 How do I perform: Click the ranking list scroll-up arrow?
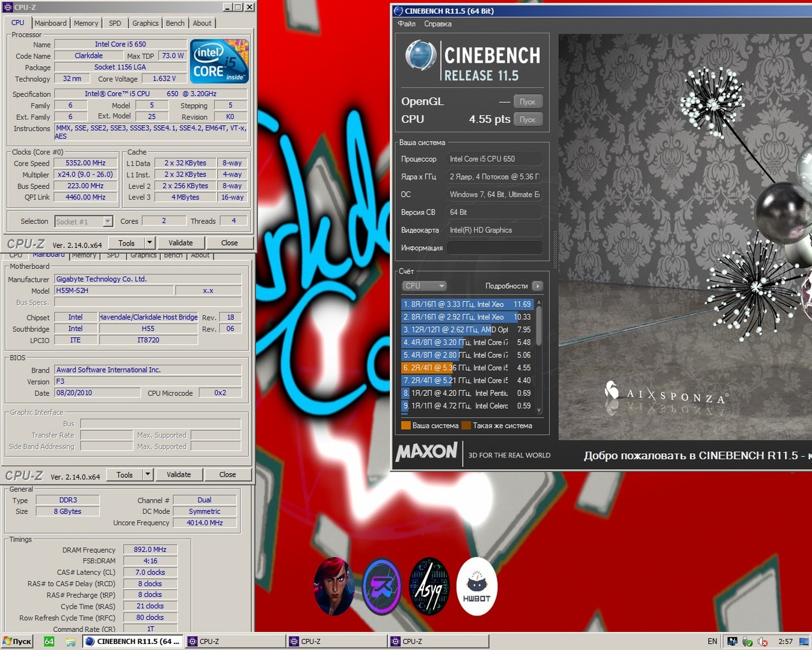[539, 302]
